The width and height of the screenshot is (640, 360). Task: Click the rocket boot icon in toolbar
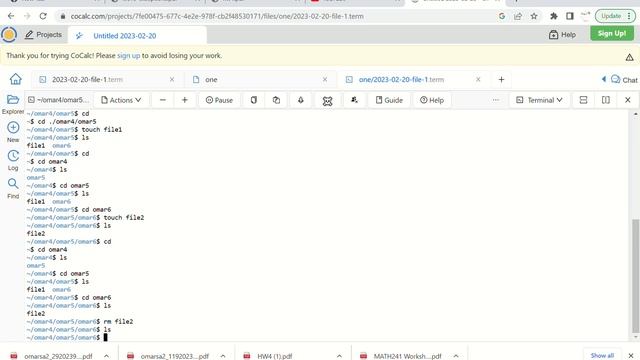[301, 100]
